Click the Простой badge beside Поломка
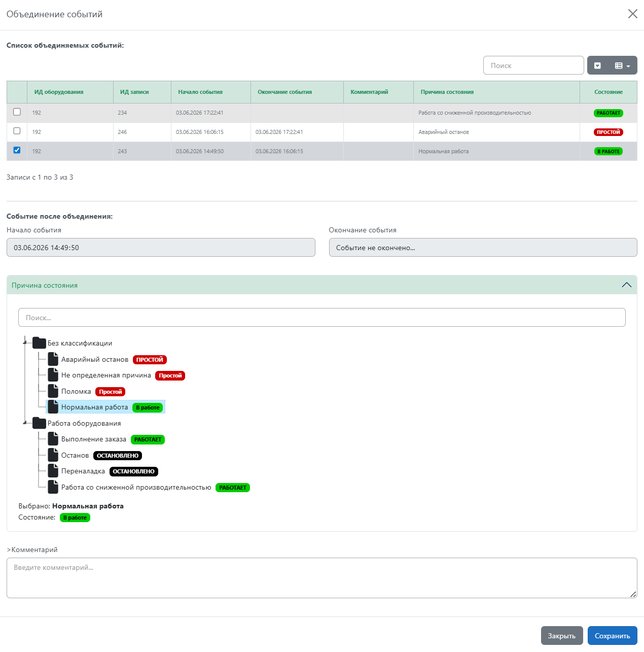 point(110,392)
